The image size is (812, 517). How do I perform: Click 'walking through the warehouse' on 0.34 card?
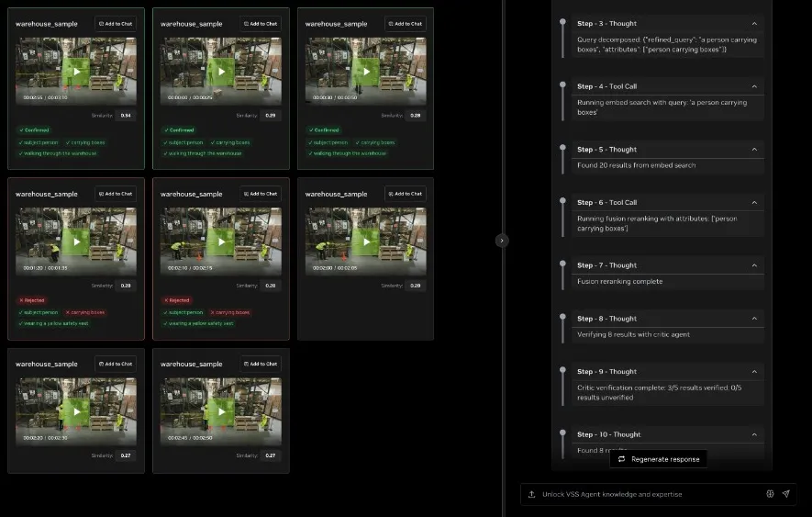tap(58, 153)
